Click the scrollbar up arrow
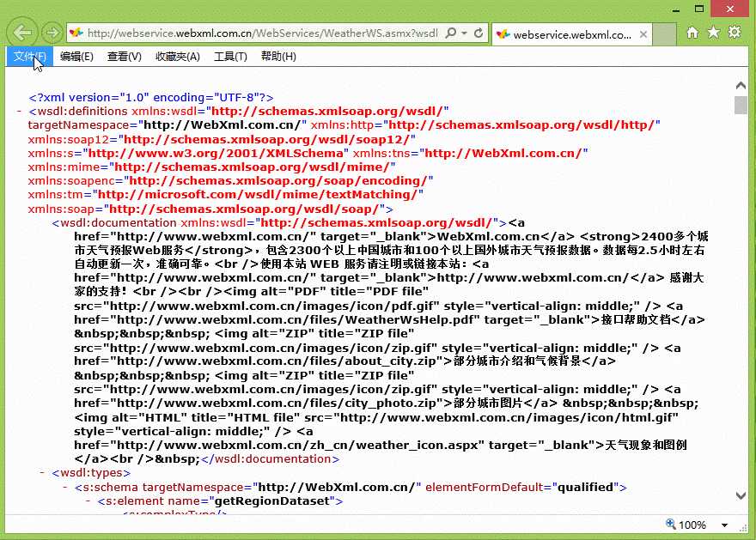 [741, 85]
